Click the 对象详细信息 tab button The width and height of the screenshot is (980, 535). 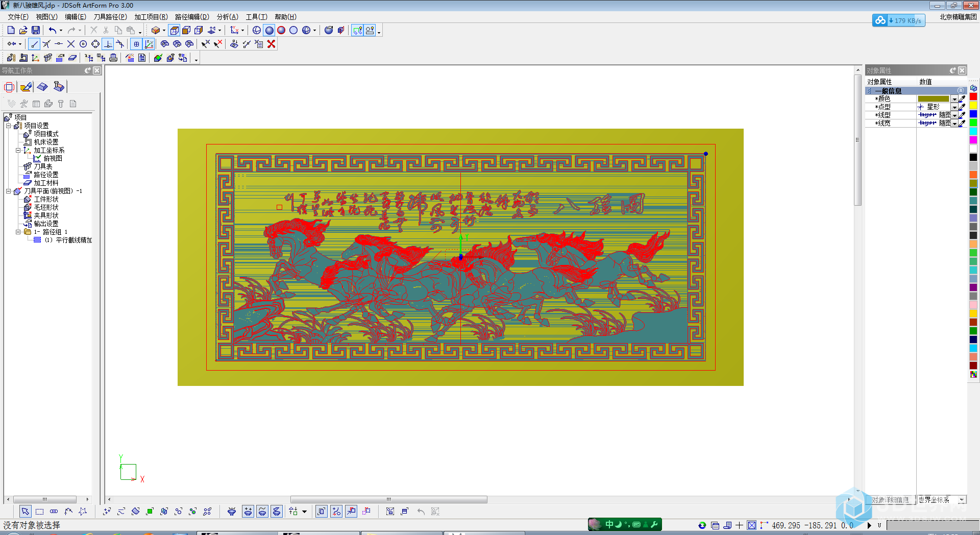(x=890, y=500)
